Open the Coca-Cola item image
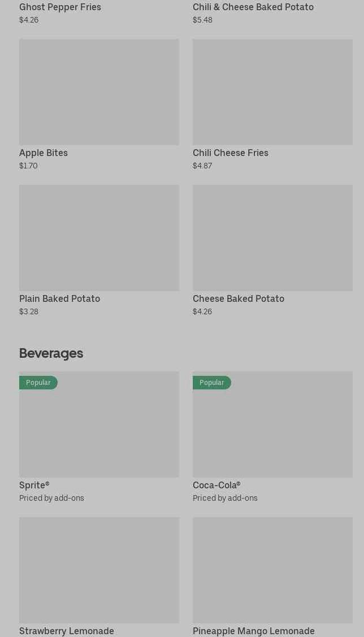The width and height of the screenshot is (364, 637). (272, 430)
